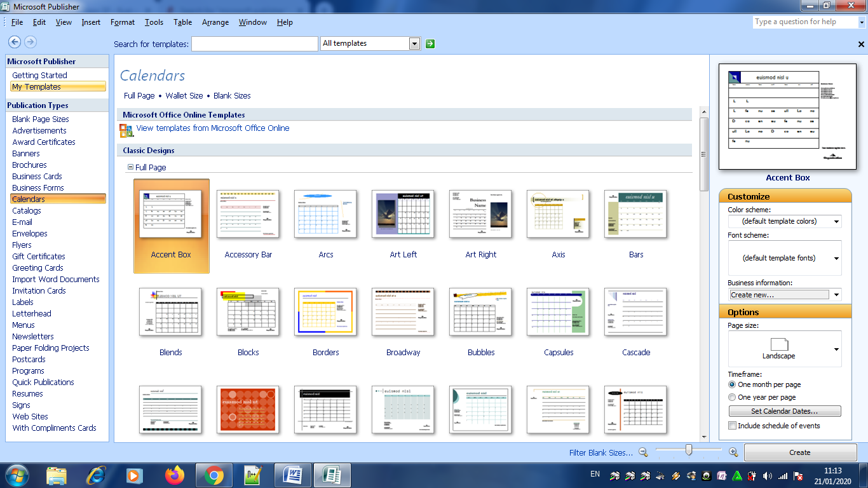This screenshot has height=488, width=868.
Task: Select Newsletters publication type
Action: coord(33,337)
